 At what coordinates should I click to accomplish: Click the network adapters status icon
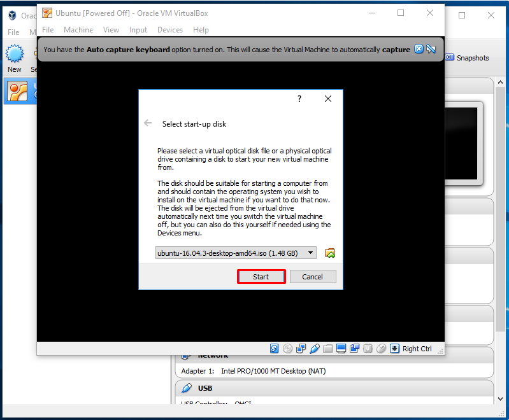301,349
